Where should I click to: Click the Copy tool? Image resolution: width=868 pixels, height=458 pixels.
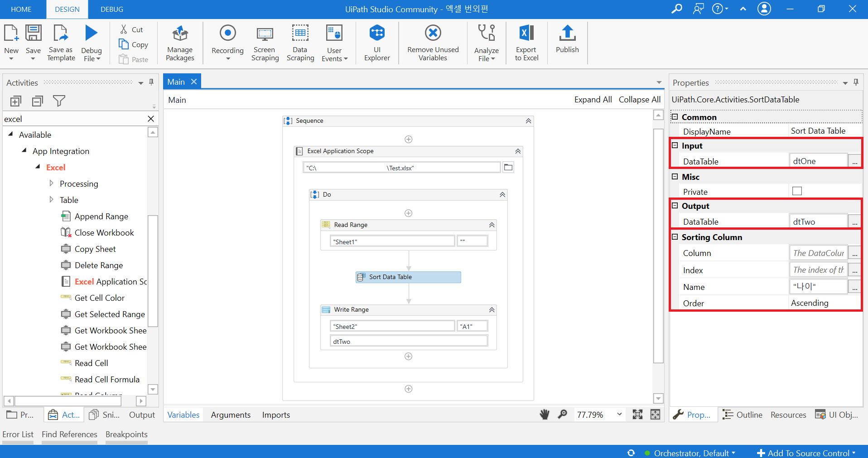pyautogui.click(x=134, y=44)
